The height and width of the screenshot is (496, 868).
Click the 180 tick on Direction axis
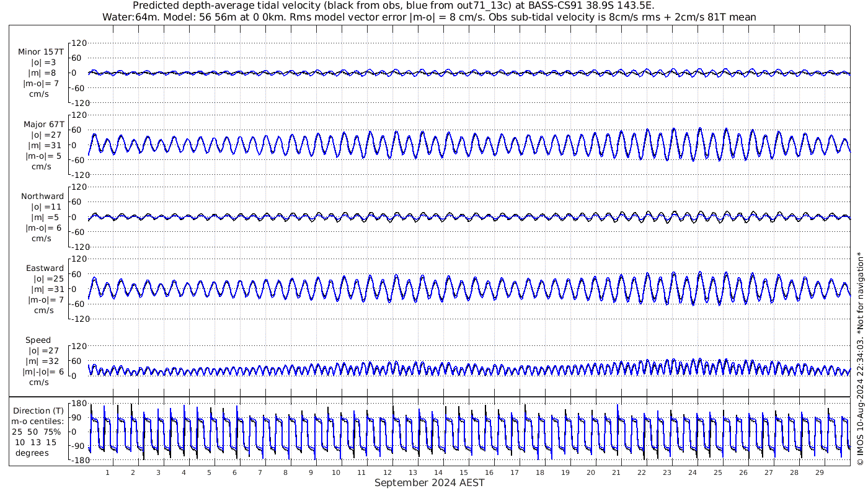pyautogui.click(x=79, y=404)
